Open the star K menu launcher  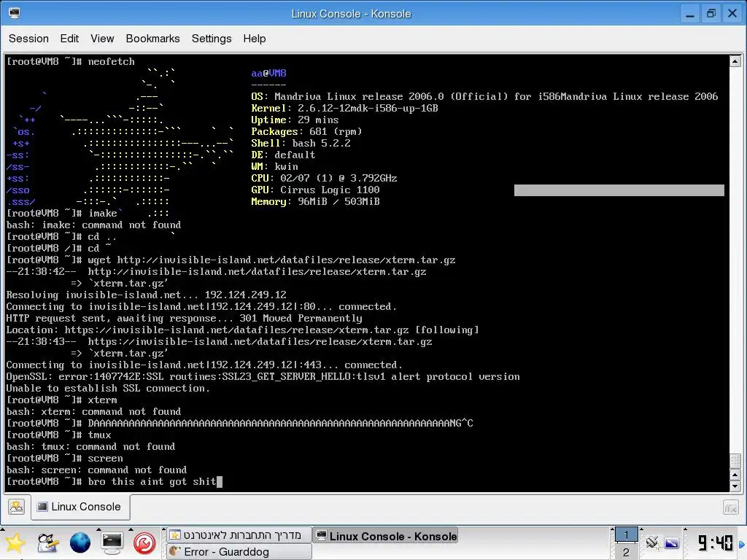(15, 542)
